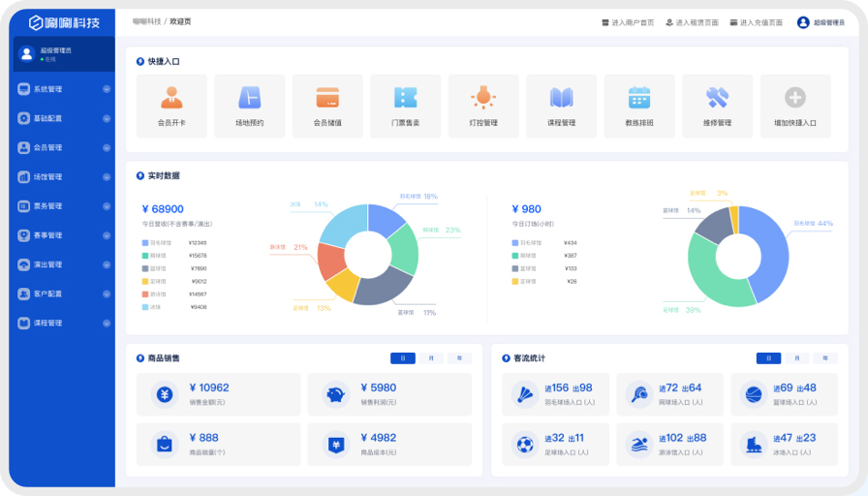This screenshot has width=868, height=496.
Task: Open the 会员开卡 member card shortcut
Action: pyautogui.click(x=171, y=98)
